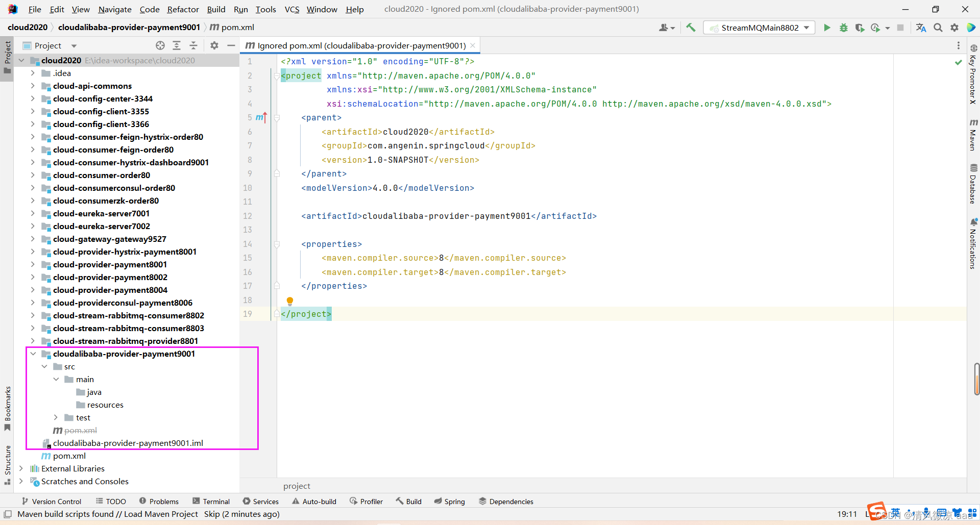Click the cloud2020 breadcrumb in navigation bar
The height and width of the screenshot is (525, 980).
point(28,27)
